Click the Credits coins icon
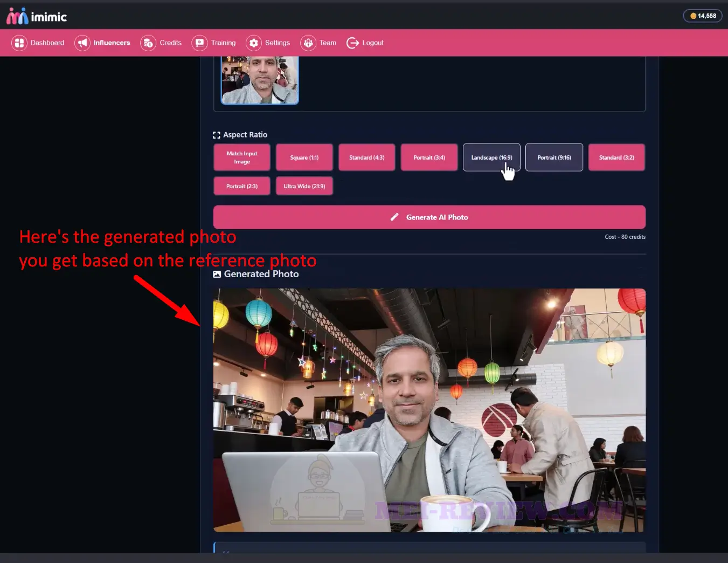 148,43
